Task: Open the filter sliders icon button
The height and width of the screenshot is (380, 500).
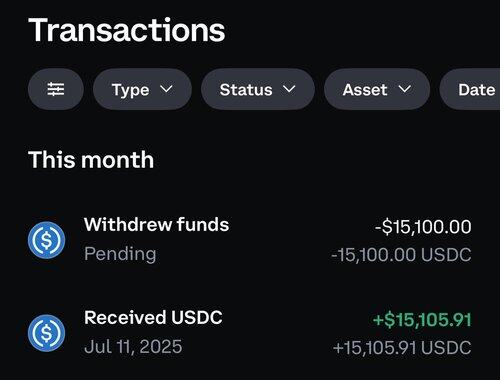Action: 56,89
